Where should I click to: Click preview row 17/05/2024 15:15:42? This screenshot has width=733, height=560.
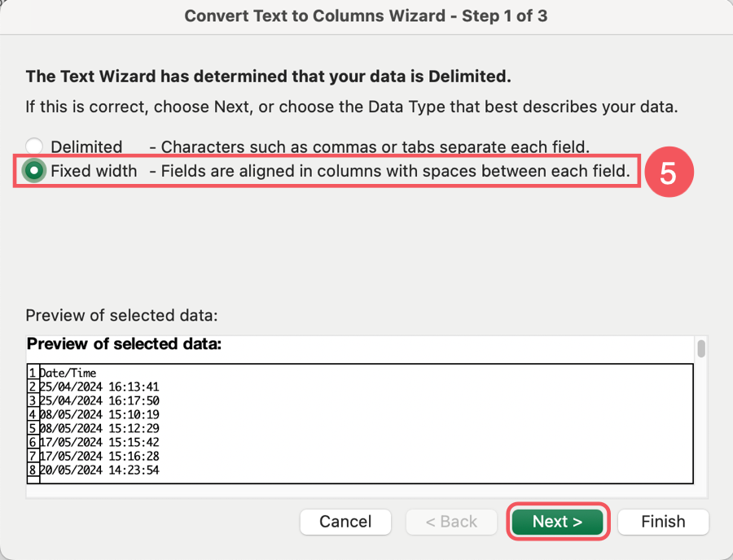tap(99, 442)
